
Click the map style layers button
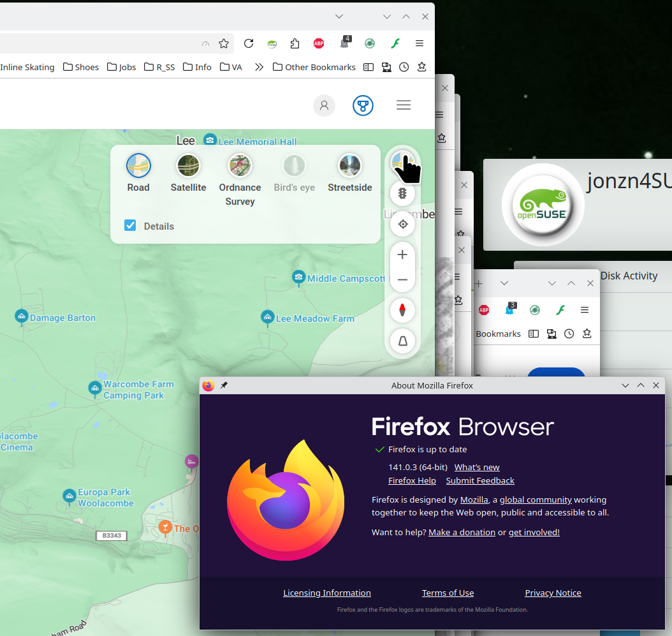click(402, 163)
